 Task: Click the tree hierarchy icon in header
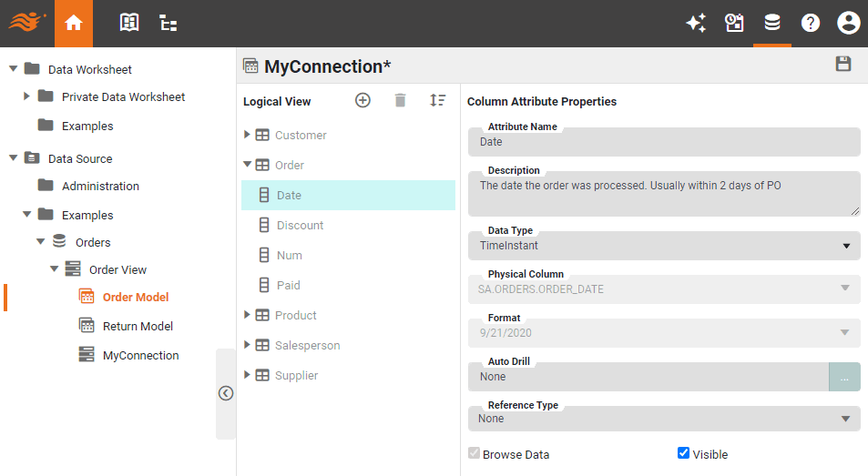(168, 24)
